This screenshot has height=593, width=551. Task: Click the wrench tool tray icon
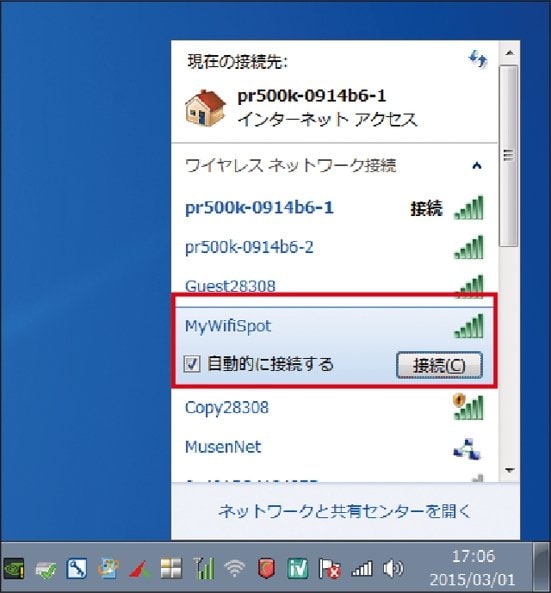coord(77,568)
